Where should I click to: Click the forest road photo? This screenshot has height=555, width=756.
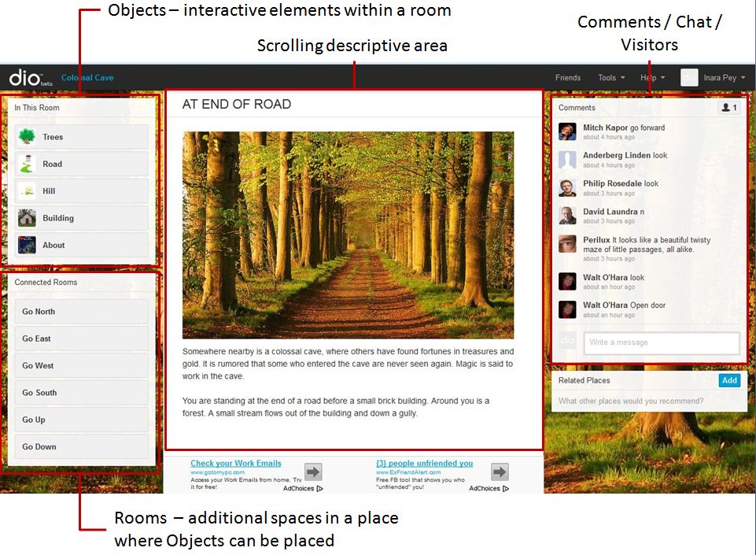point(348,235)
